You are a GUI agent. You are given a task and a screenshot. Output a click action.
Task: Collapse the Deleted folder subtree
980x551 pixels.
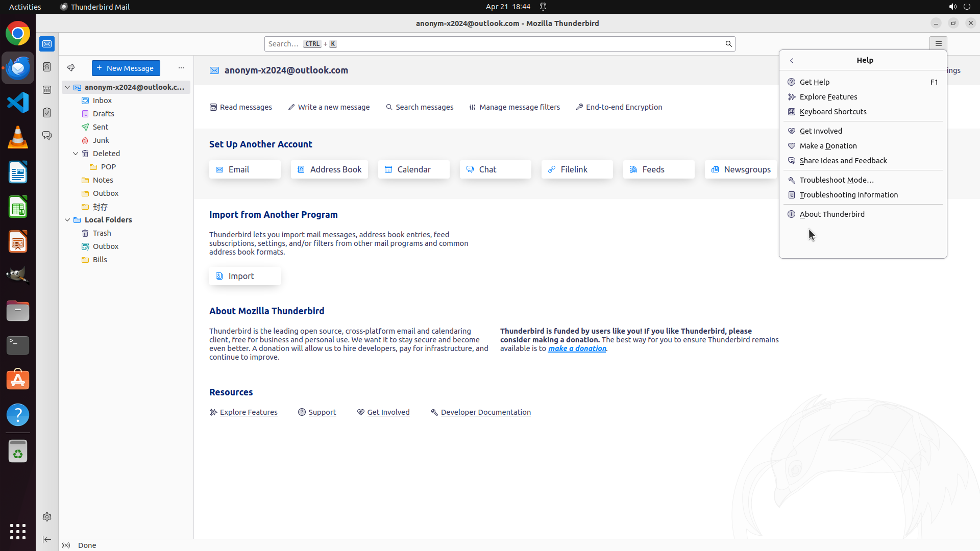point(76,154)
